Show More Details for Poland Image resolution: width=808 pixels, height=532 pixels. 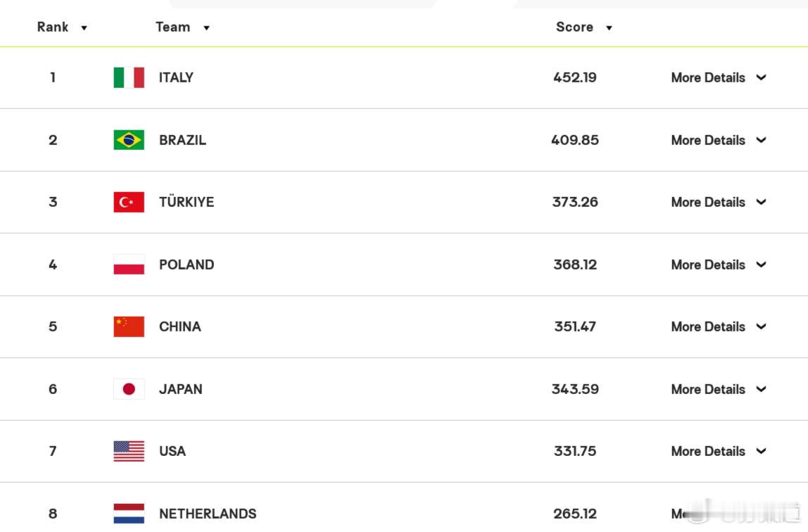[719, 265]
